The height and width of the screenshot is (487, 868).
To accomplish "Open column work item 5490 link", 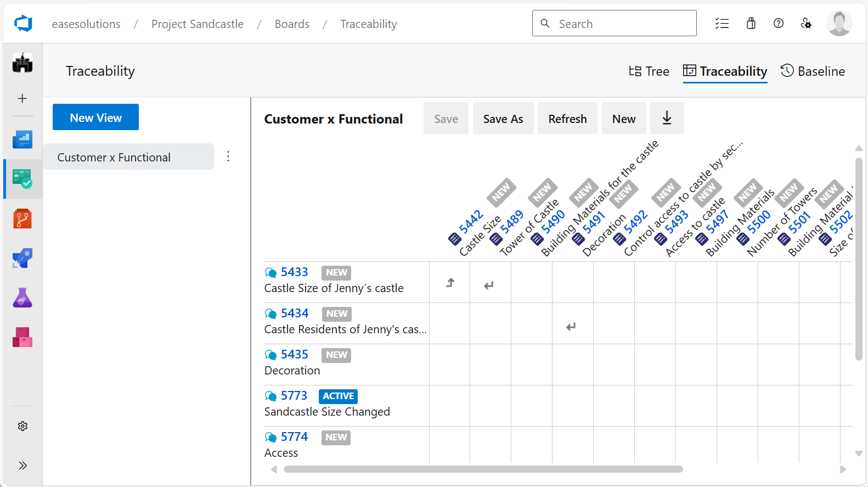I will 553,222.
